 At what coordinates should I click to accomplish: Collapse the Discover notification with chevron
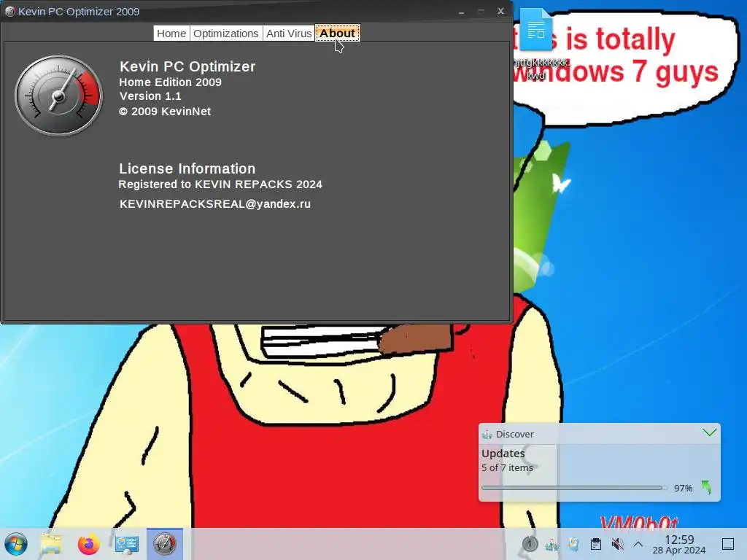tap(709, 433)
